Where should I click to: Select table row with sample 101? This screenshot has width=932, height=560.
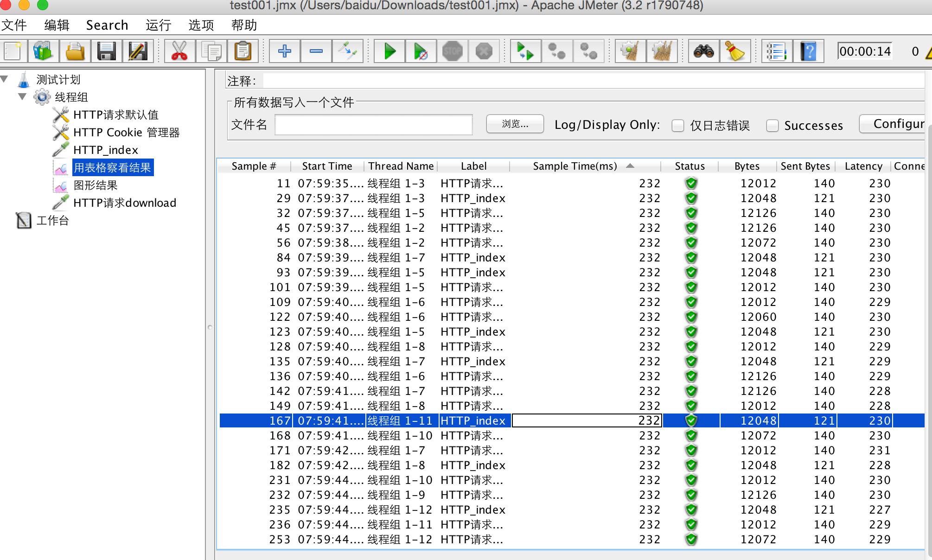point(571,287)
